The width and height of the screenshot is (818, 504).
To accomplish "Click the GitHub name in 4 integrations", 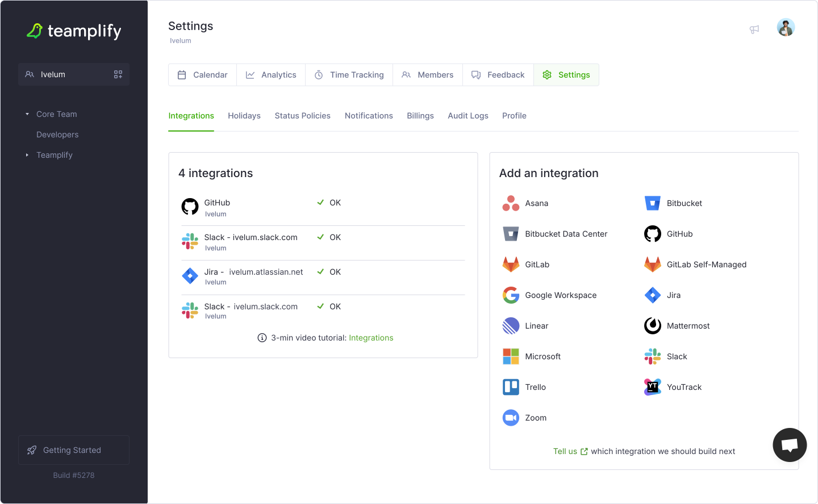I will [x=217, y=203].
